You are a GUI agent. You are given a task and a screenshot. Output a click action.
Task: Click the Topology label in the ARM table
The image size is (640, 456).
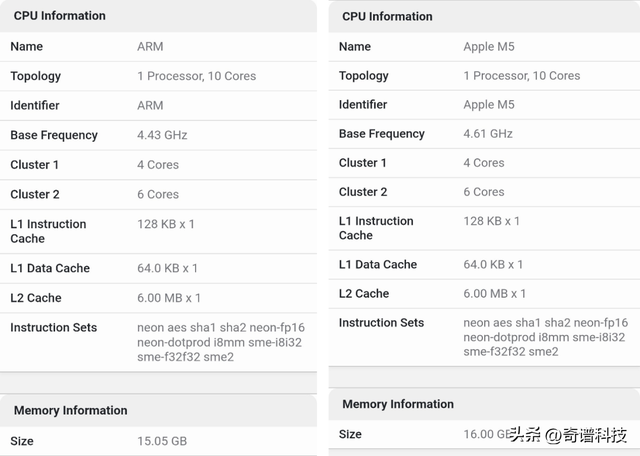point(36,76)
